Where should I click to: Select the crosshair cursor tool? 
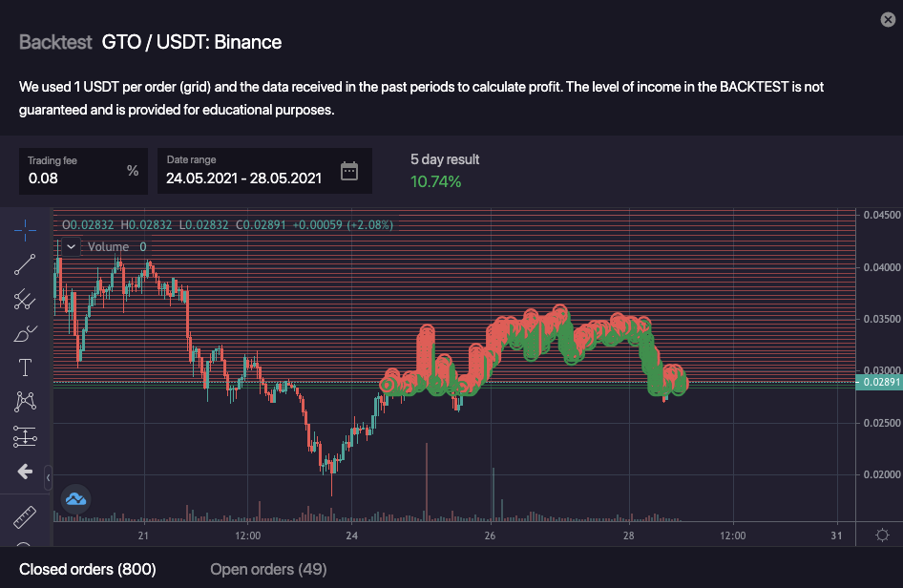[x=26, y=228]
